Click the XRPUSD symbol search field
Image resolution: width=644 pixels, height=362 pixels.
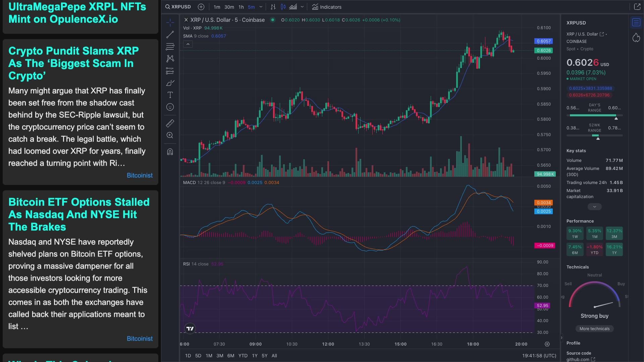tap(178, 7)
